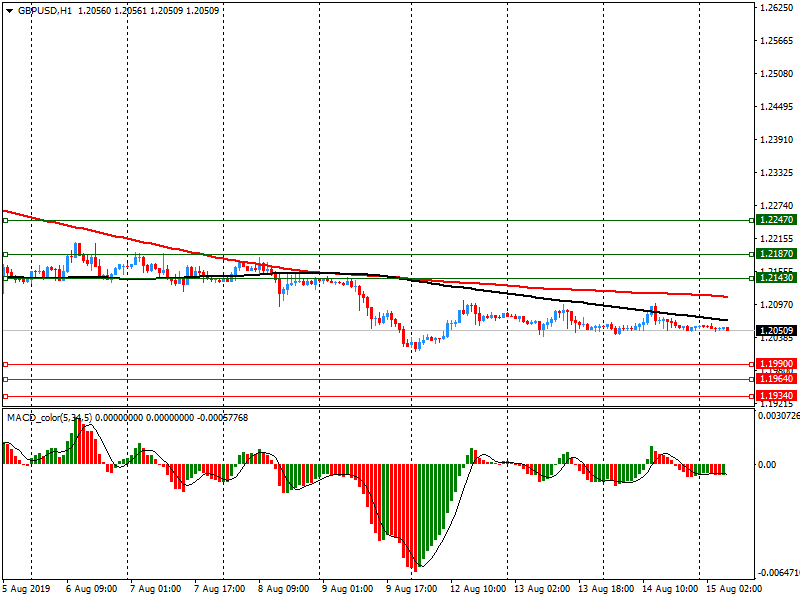Image resolution: width=800 pixels, height=600 pixels.
Task: Click the 1.21870 line left anchor handle
Action: click(x=6, y=254)
